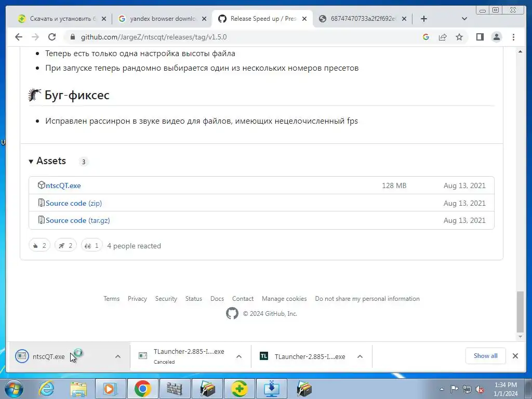Viewport: 532px width, 399px height.
Task: Open the Terms footer link
Action: [x=112, y=299]
